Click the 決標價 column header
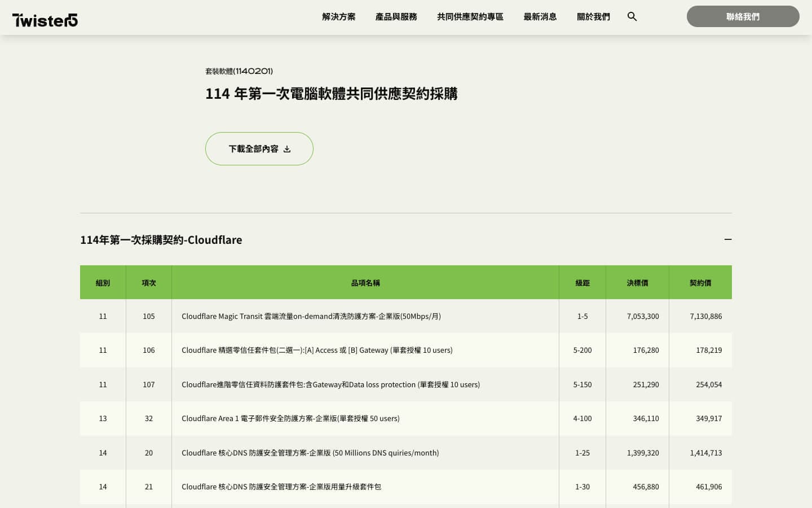This screenshot has height=508, width=812. [x=637, y=282]
